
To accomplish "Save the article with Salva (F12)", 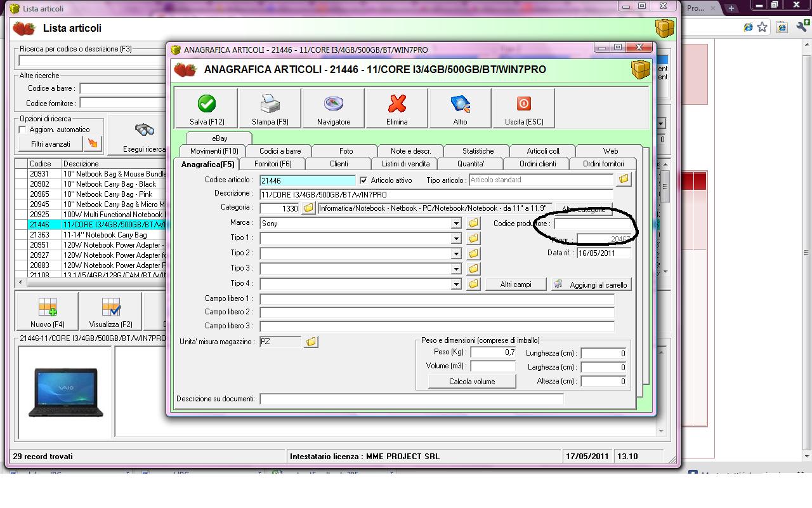I will pos(206,108).
